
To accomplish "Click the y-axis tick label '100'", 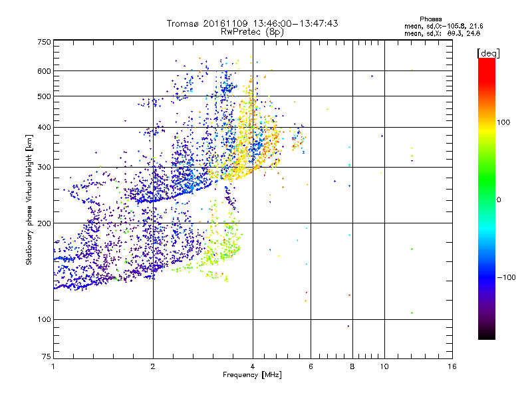I will (x=44, y=319).
